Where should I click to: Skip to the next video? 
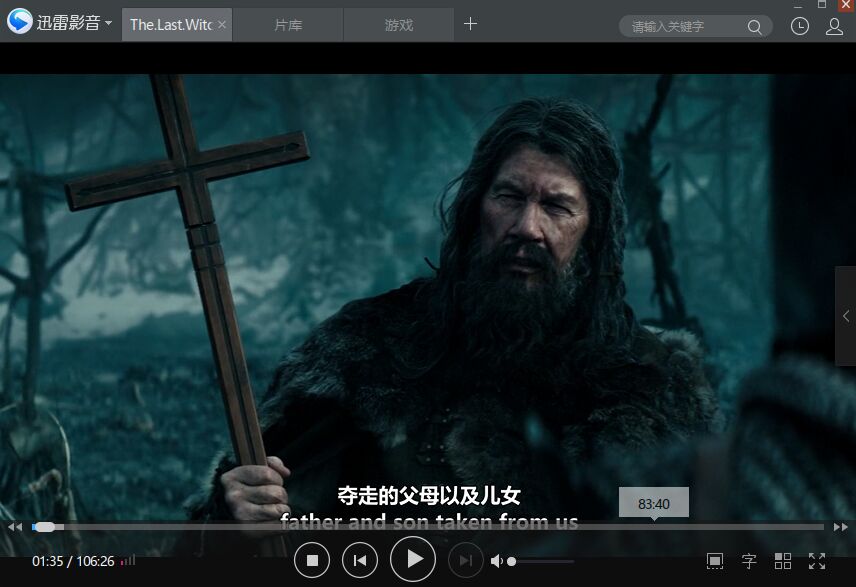coord(466,560)
